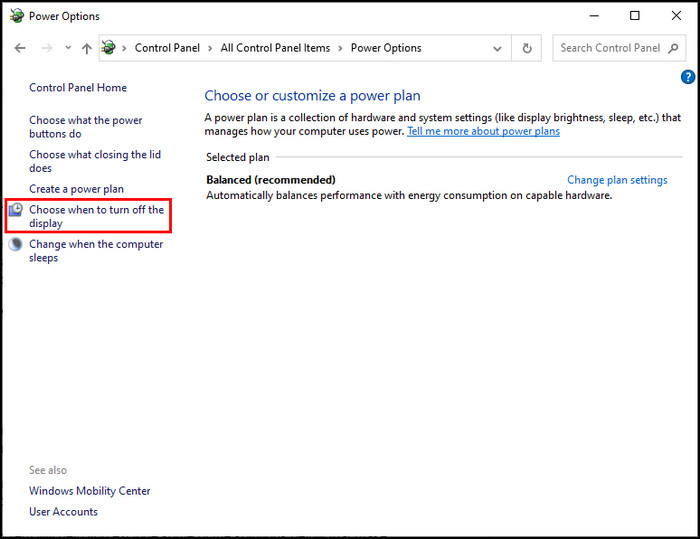The image size is (700, 539).
Task: Click the 'Selected plan' section label
Action: click(x=238, y=157)
